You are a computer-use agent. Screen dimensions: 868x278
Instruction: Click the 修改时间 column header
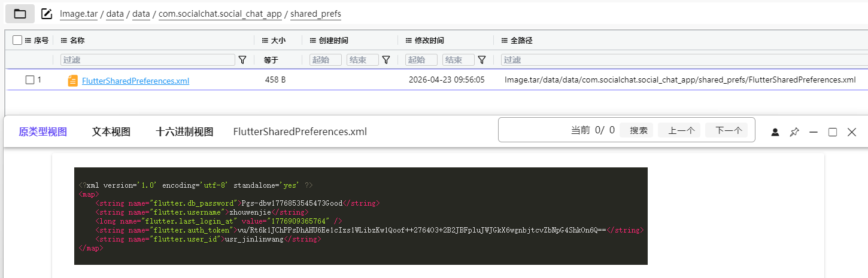(x=429, y=41)
